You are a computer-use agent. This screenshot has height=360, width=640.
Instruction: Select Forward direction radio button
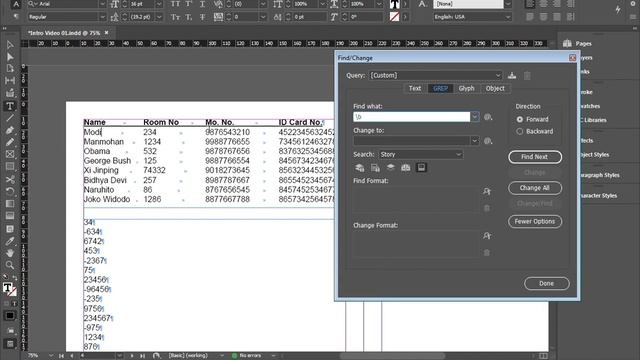tap(520, 120)
